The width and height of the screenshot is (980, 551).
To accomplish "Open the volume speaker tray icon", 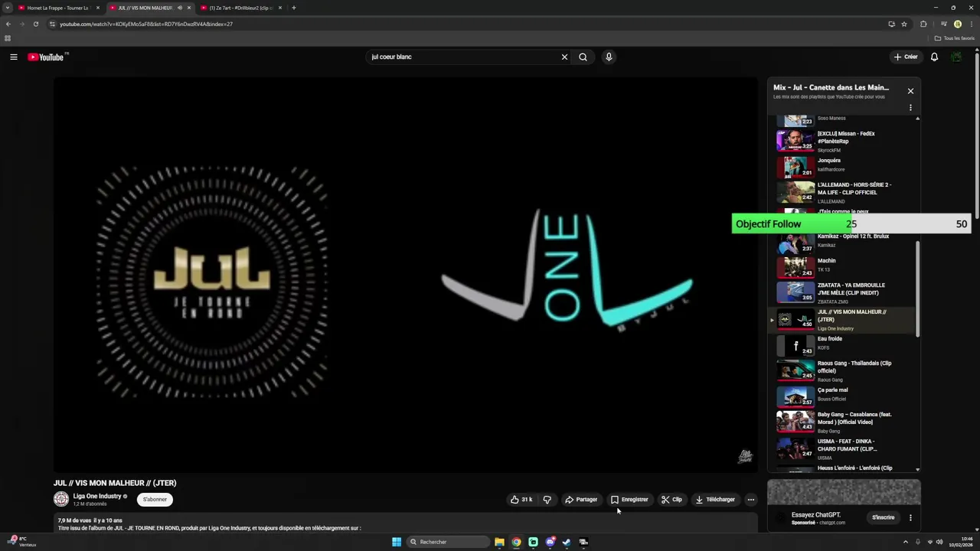I will pyautogui.click(x=939, y=542).
